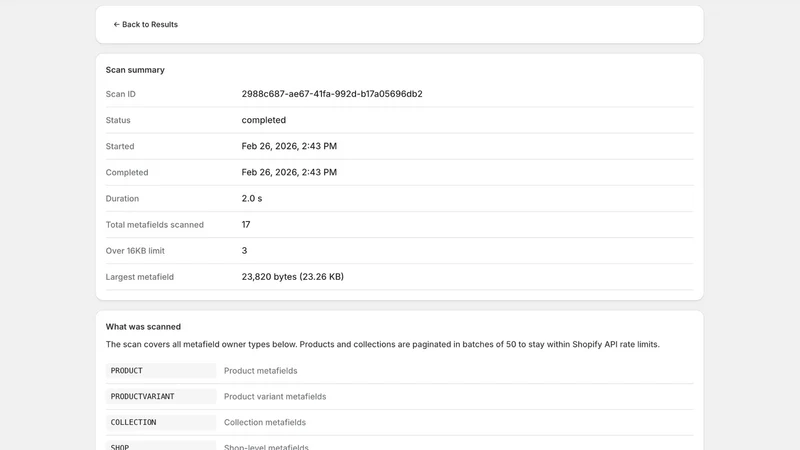Screen dimensions: 800x450
Task: Click the Started timestamp value
Action: tap(289, 146)
